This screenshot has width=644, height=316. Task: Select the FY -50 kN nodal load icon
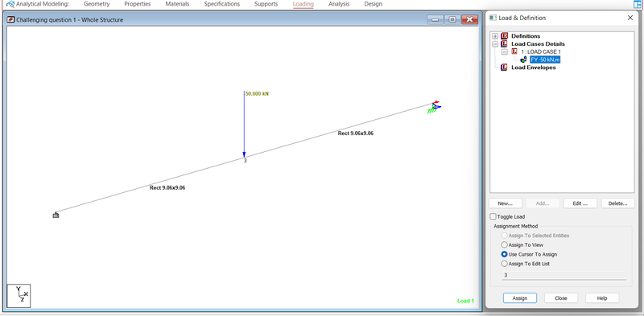(523, 60)
